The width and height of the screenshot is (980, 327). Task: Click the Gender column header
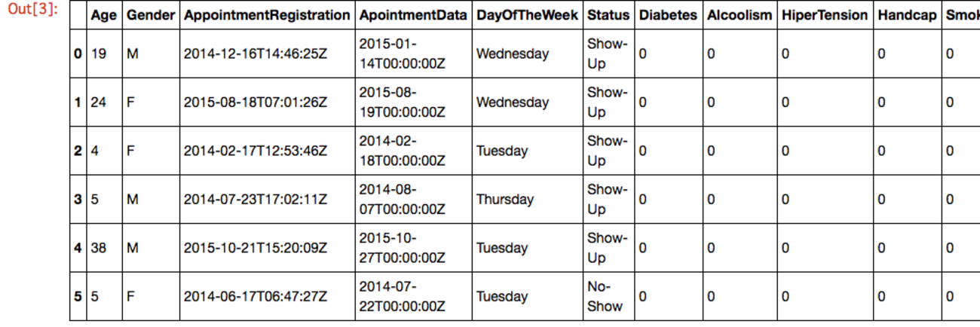(x=151, y=15)
